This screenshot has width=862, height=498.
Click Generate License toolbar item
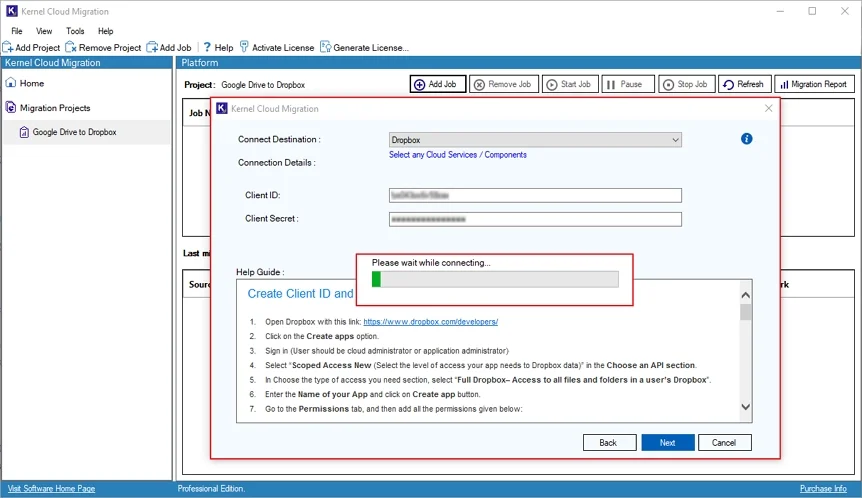tap(364, 48)
